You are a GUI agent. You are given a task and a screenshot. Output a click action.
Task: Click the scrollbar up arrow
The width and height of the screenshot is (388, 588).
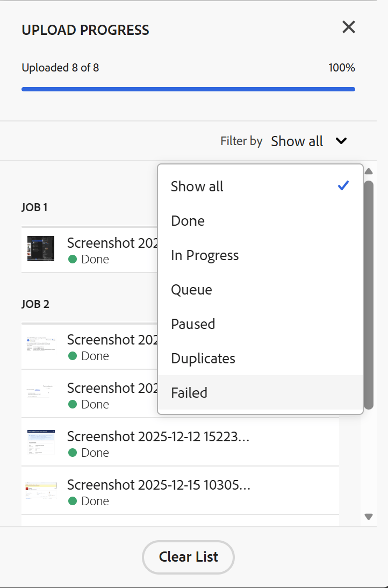(x=369, y=171)
